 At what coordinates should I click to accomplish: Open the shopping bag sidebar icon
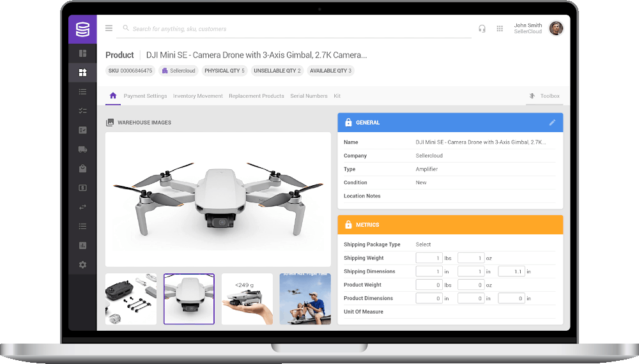(82, 169)
